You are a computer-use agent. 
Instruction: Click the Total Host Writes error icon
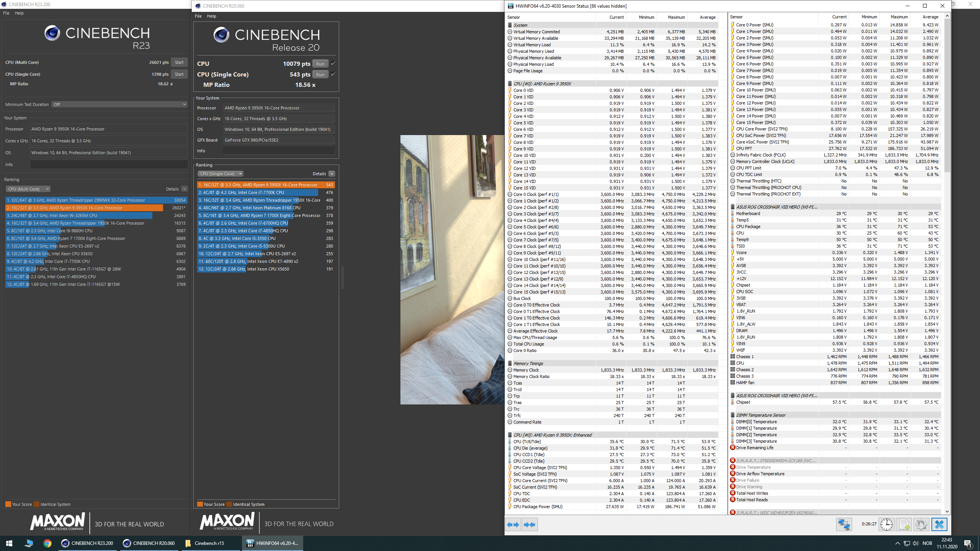(x=733, y=493)
